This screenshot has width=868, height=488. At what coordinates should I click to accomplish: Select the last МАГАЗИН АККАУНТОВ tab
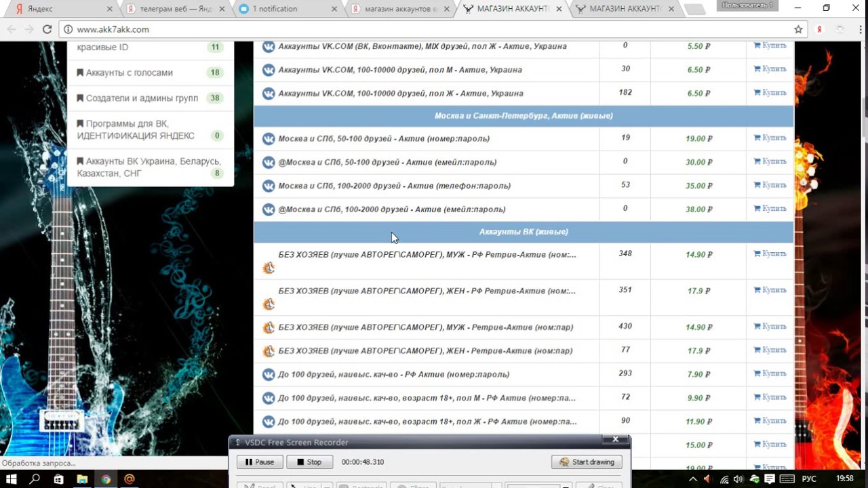pos(624,9)
